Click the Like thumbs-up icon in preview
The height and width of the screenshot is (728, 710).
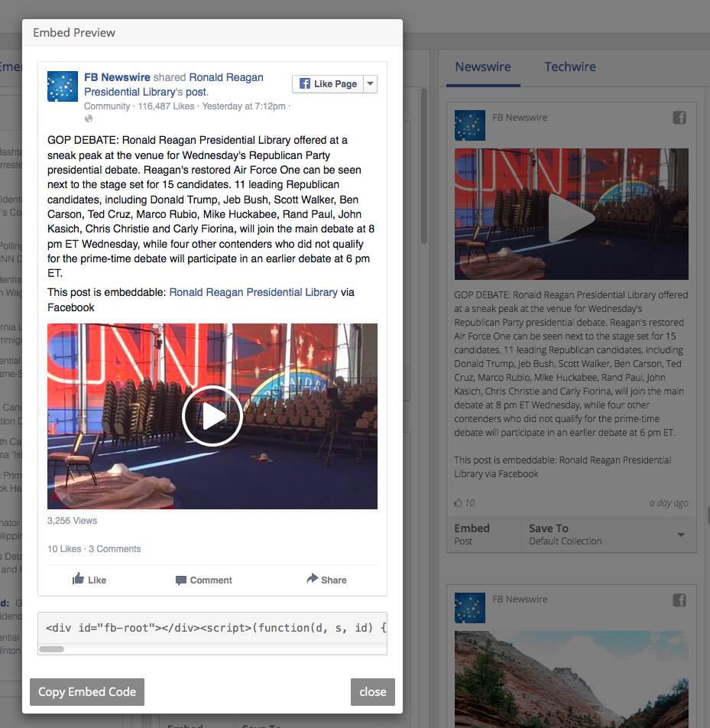(x=78, y=580)
